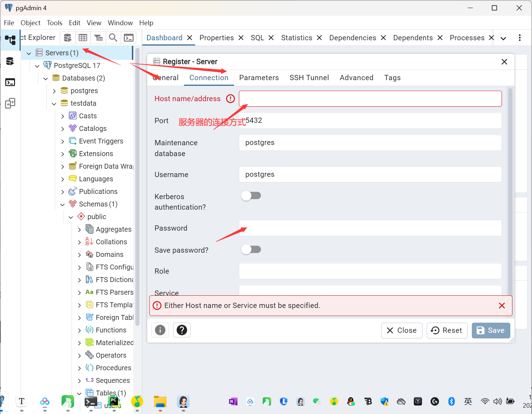
Task: Click the Filtered Rows toolbar icon
Action: (x=98, y=37)
